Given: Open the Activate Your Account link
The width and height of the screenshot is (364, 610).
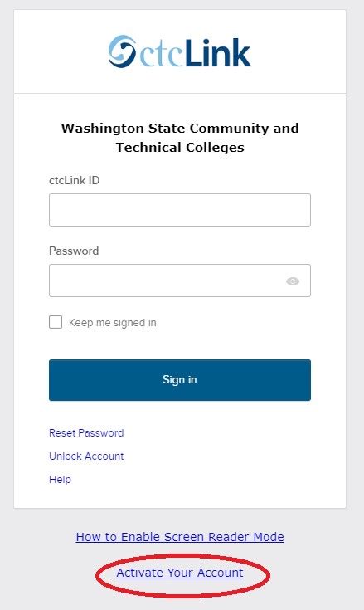Looking at the screenshot, I should [180, 573].
